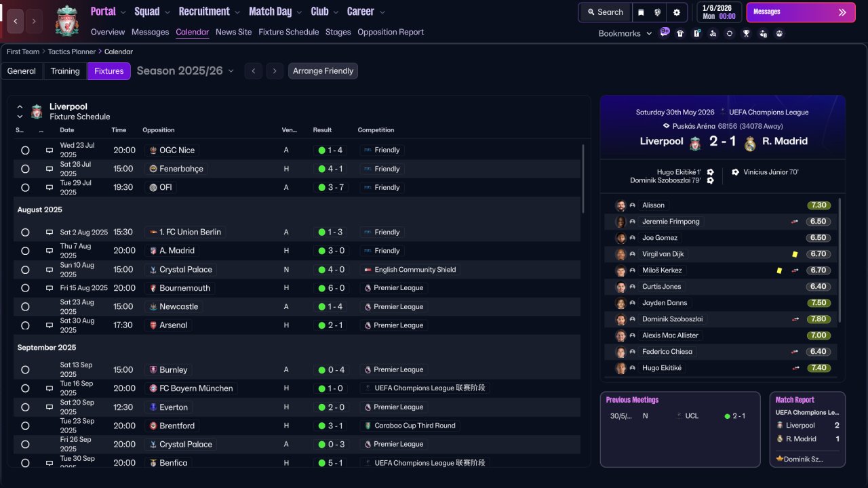Click the circular refresh bookmark icon
Viewport: 868px width, 488px height.
(x=730, y=33)
